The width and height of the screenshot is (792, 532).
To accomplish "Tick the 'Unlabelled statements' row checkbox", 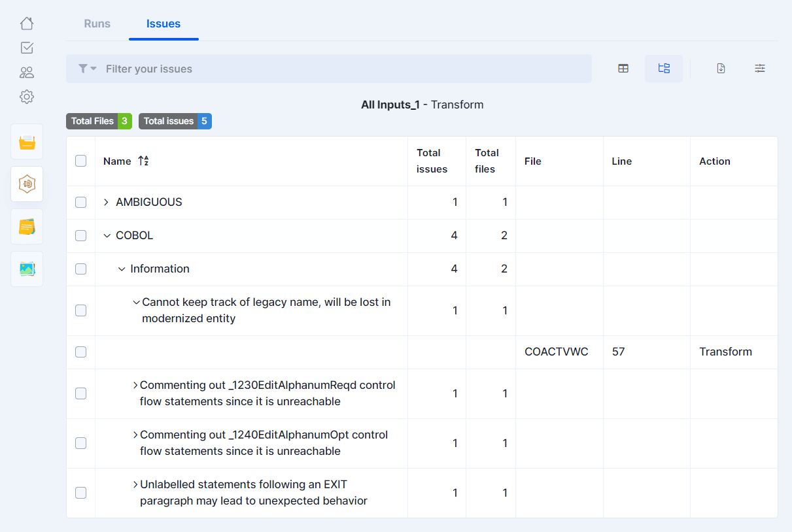I will pyautogui.click(x=80, y=493).
